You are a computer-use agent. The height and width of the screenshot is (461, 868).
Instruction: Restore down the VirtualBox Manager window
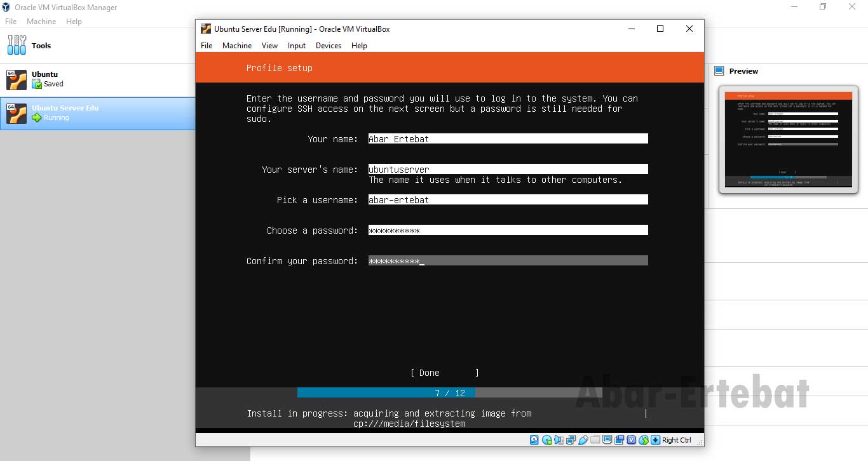click(823, 7)
